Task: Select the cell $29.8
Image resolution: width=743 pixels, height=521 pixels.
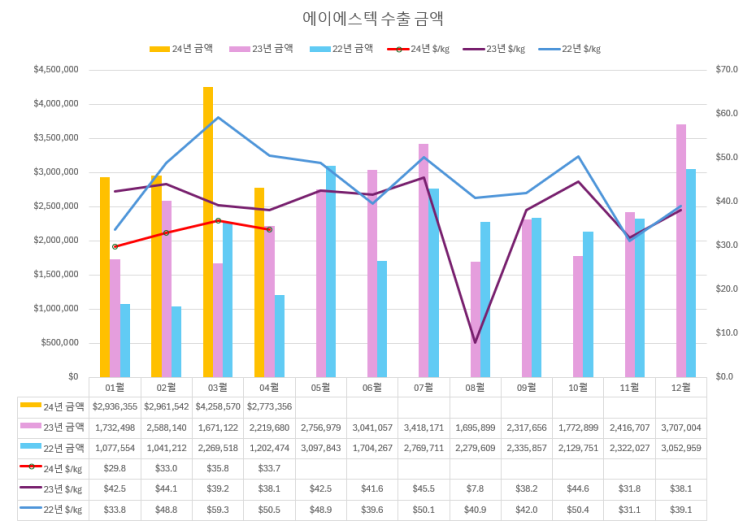Action: (x=115, y=468)
